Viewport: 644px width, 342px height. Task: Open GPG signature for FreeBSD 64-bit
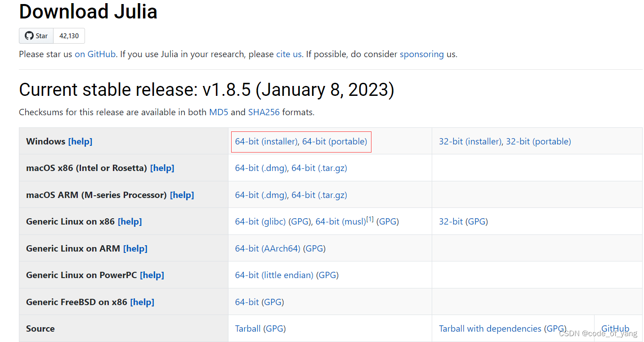coord(273,302)
